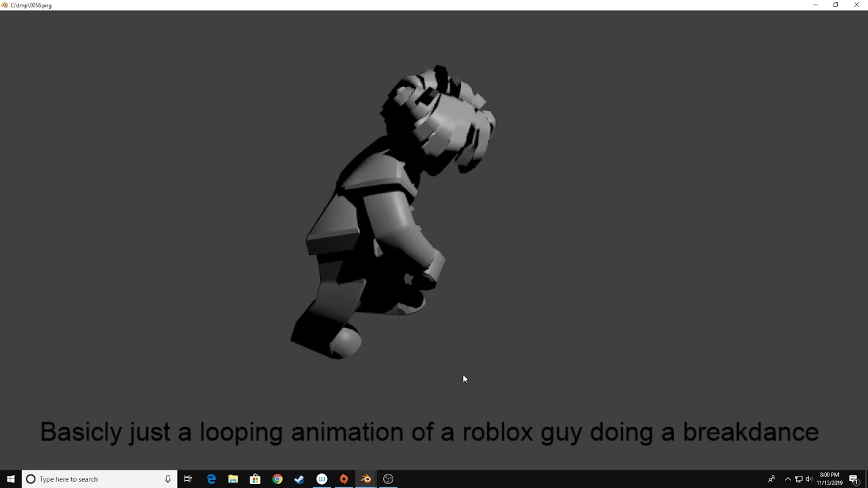Image resolution: width=868 pixels, height=488 pixels.
Task: Open the network status tray icon
Action: click(798, 479)
